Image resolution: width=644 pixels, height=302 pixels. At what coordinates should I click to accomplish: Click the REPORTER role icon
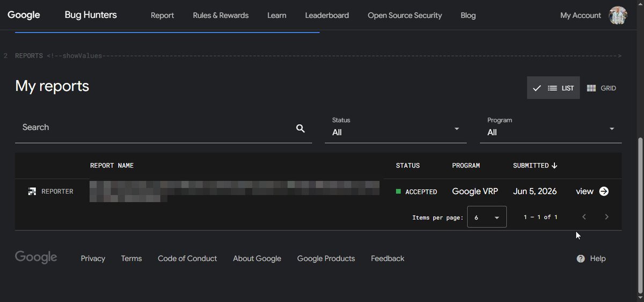click(x=32, y=191)
